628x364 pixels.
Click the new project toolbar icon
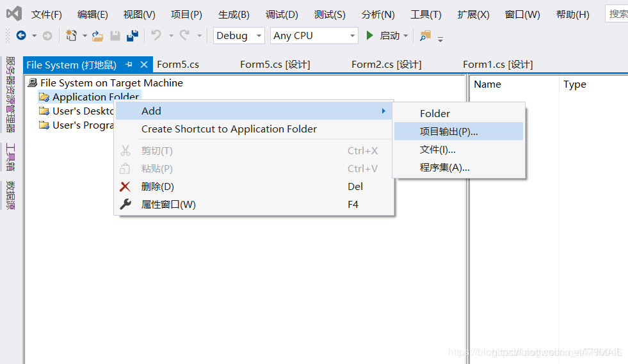coord(71,36)
